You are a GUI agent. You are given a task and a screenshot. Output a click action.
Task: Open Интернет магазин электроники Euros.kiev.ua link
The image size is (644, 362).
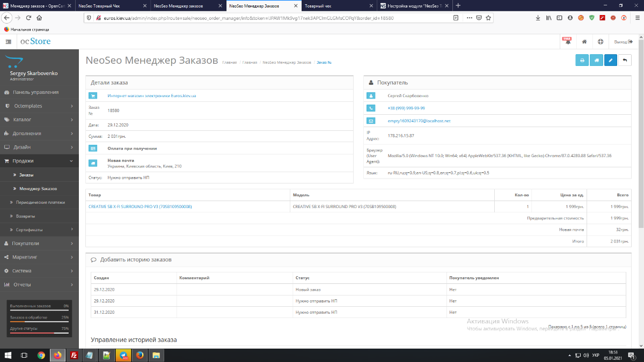[x=152, y=96]
